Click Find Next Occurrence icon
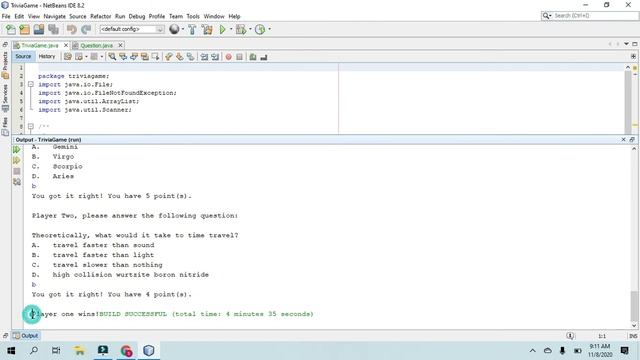 click(134, 57)
